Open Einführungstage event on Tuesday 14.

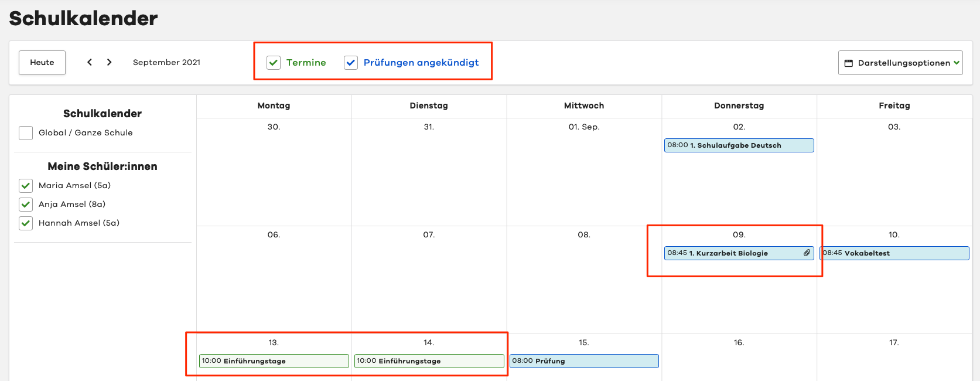(429, 361)
